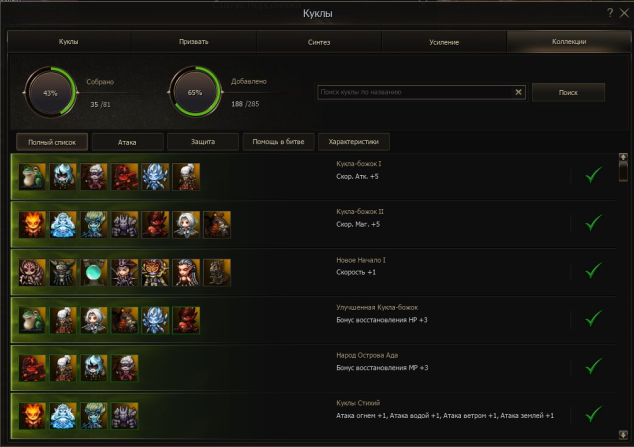634x447 pixels.
Task: Clear the doll search field with X
Action: coord(518,92)
